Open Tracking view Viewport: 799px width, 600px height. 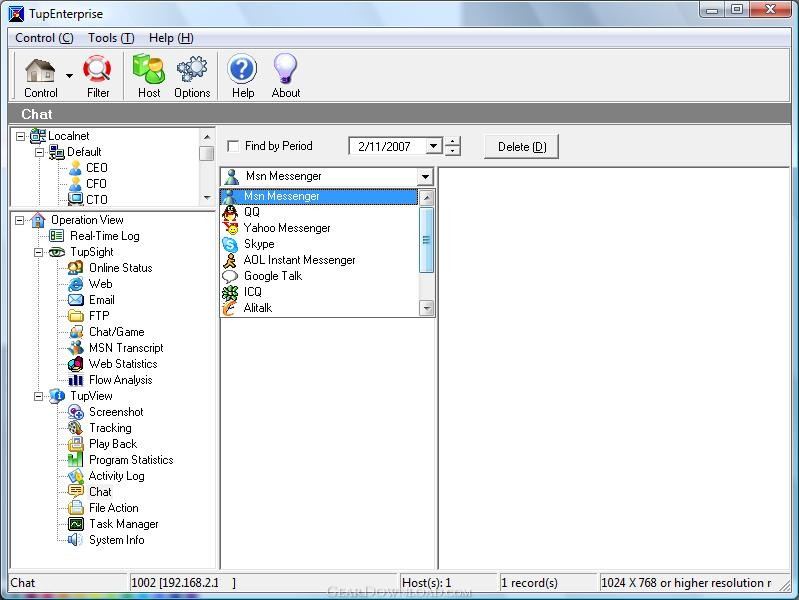tap(110, 428)
